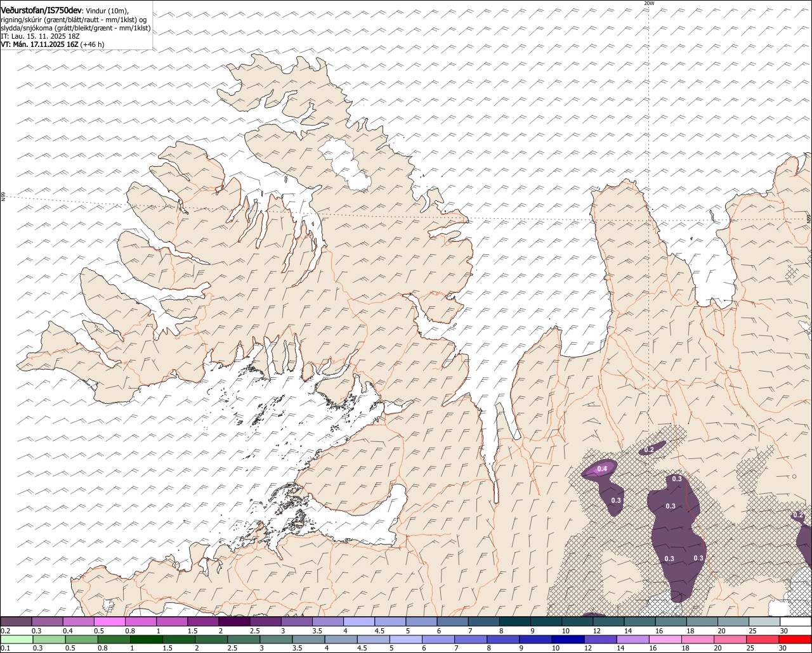This screenshot has width=812, height=653.
Task: Select the violet rain legend swatch for 12
Action: pyautogui.click(x=601, y=639)
